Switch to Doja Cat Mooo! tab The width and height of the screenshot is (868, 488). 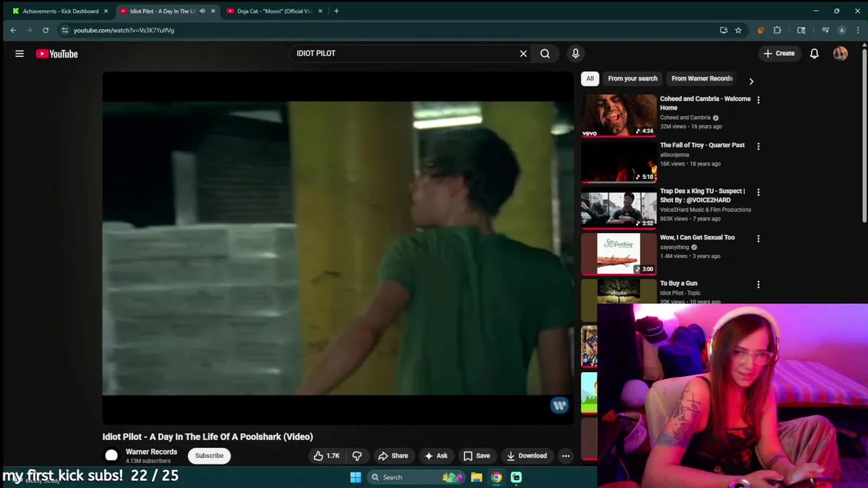[274, 11]
